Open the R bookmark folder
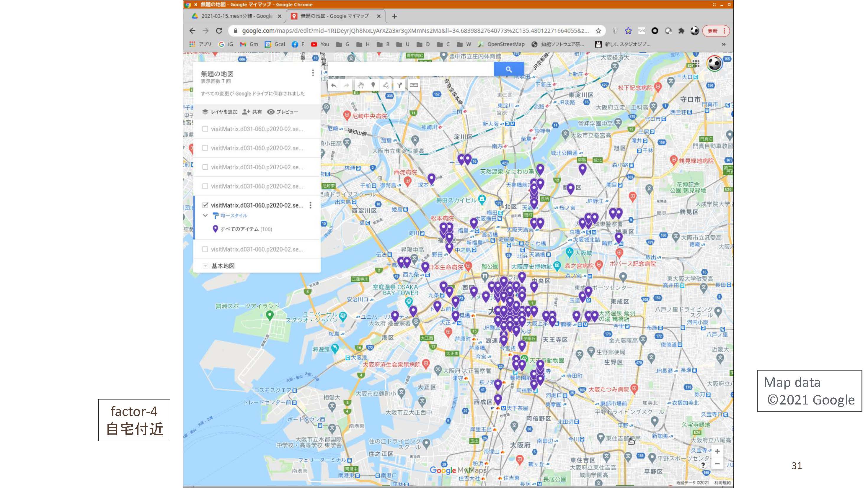Viewport: 868px width, 488px height. pos(384,44)
